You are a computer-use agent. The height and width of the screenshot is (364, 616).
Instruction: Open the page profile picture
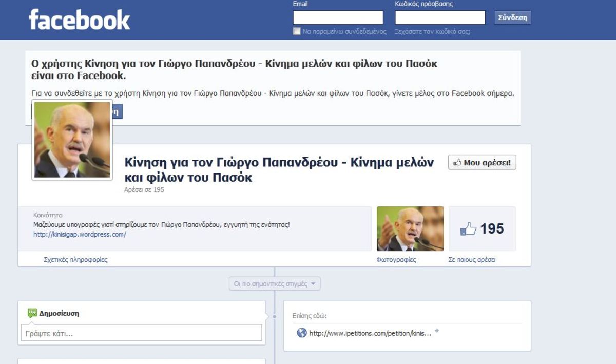pos(71,139)
